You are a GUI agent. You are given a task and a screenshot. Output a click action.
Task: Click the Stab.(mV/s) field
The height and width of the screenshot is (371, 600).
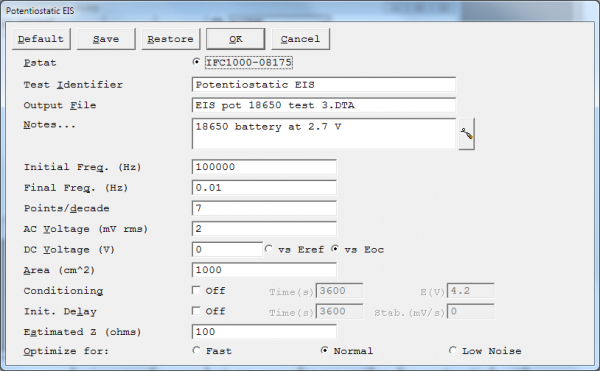pos(471,312)
